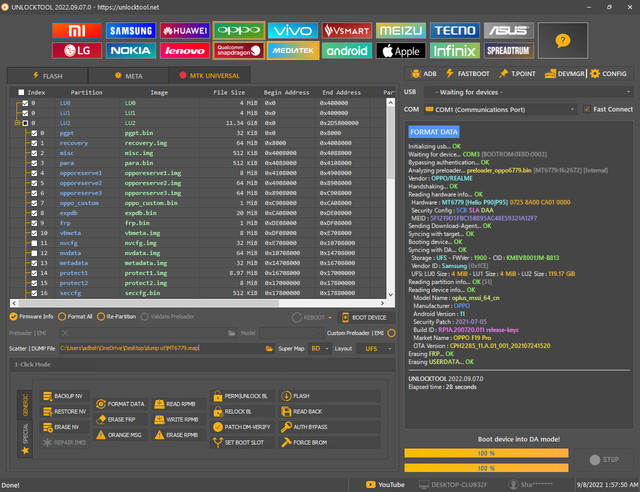Choose the Samsung brand tile
The image size is (640, 492).
tap(131, 31)
